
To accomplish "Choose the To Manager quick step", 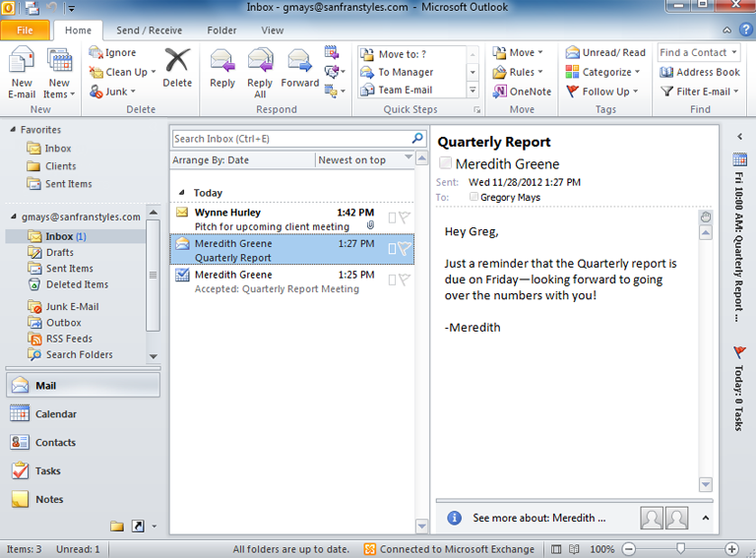I will click(411, 72).
